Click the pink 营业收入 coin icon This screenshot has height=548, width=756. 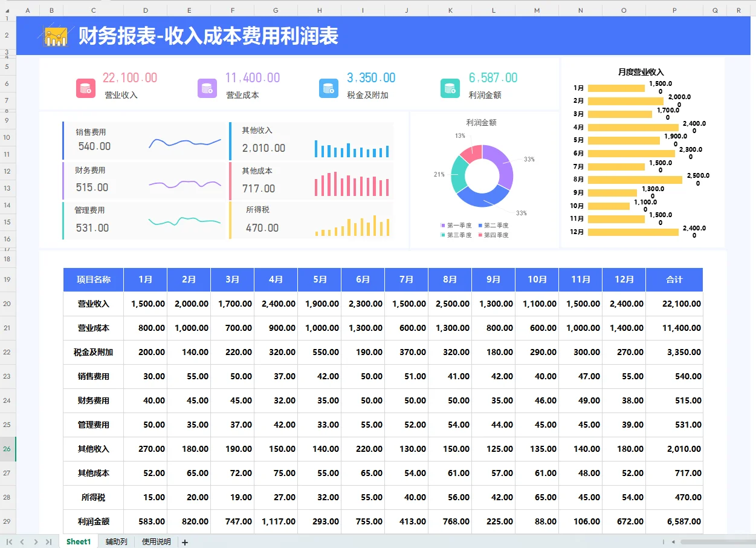[85, 88]
